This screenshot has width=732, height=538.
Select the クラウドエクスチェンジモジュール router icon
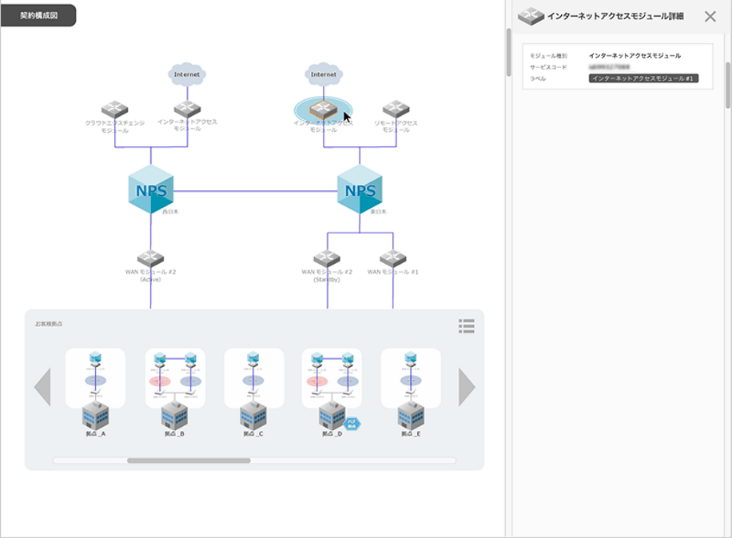[x=114, y=109]
